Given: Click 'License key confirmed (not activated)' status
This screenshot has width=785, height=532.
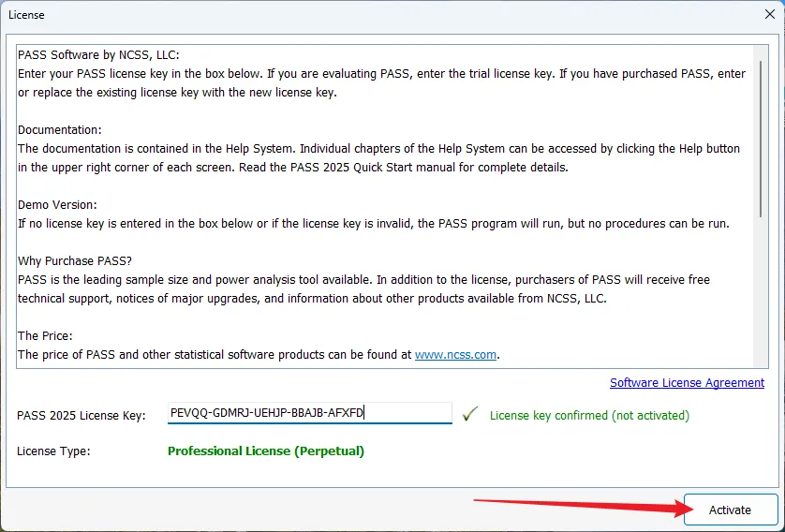Looking at the screenshot, I should coord(589,415).
